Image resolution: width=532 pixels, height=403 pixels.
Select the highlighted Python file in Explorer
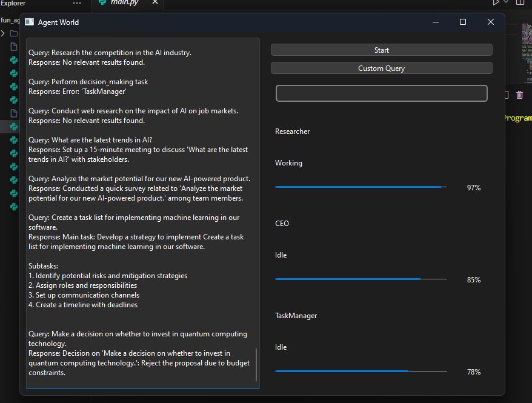click(13, 127)
